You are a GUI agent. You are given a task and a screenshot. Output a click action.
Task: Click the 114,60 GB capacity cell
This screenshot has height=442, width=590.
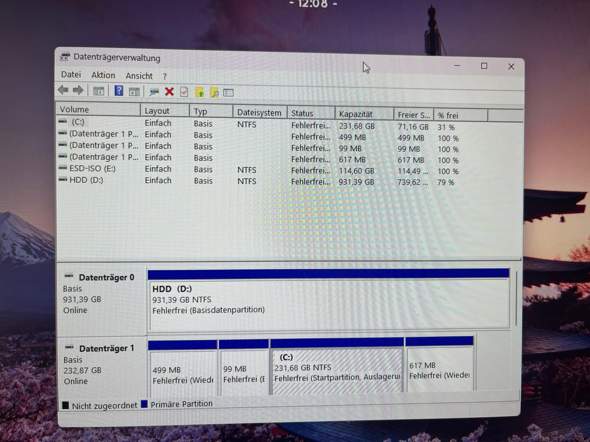356,171
